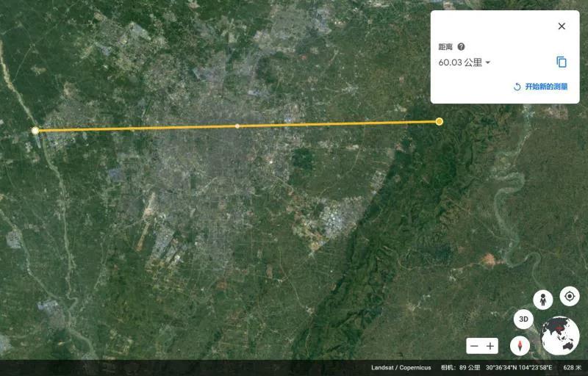Zoom out with the minus button
The image size is (588, 376).
click(474, 346)
